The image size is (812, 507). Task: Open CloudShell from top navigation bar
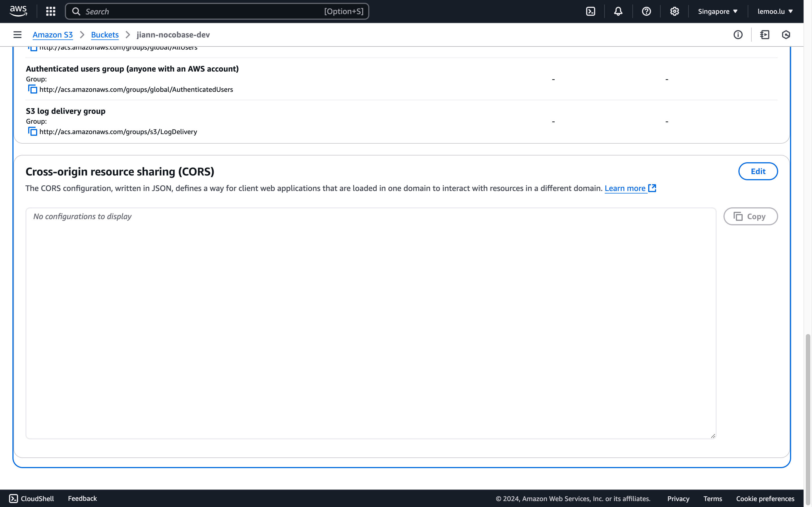(591, 11)
